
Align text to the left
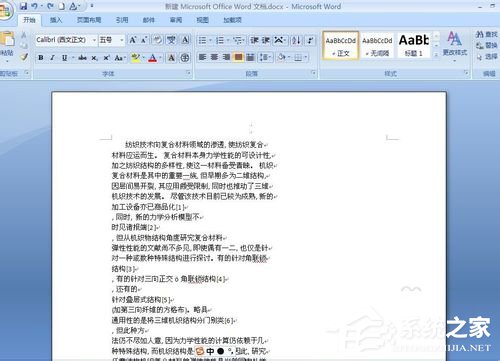[x=202, y=57]
